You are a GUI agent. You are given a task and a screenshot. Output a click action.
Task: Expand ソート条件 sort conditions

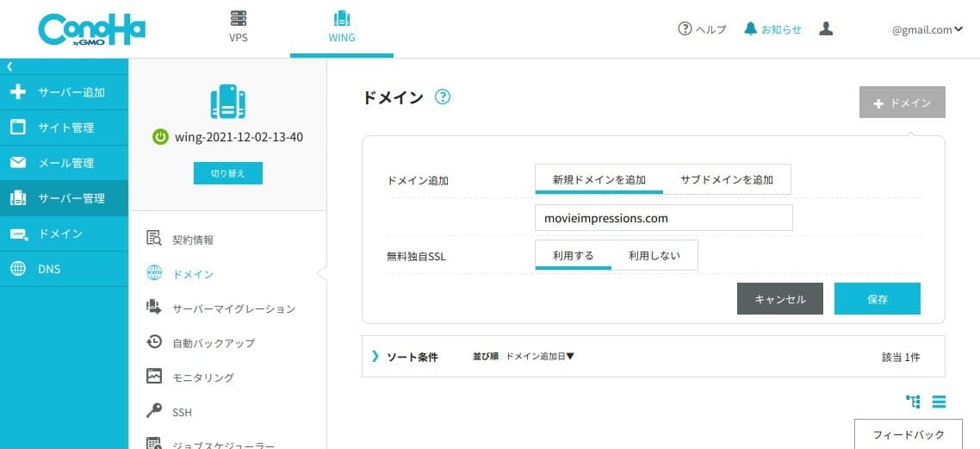pyautogui.click(x=405, y=357)
